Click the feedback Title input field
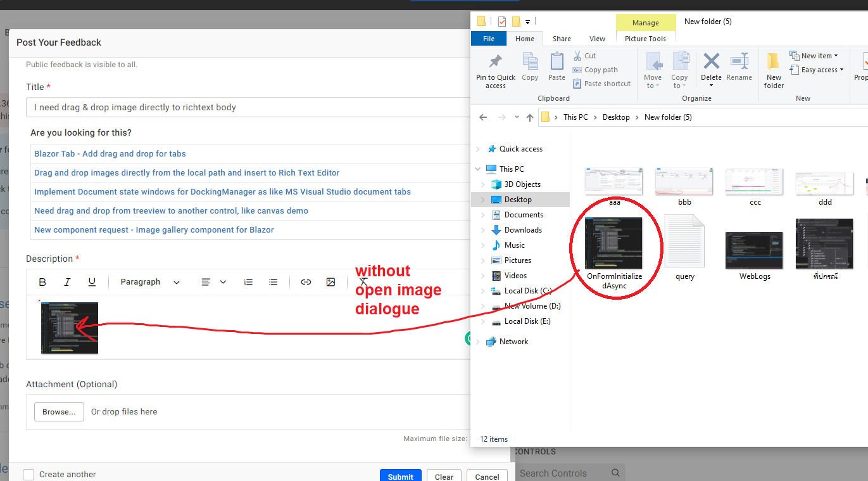 247,107
